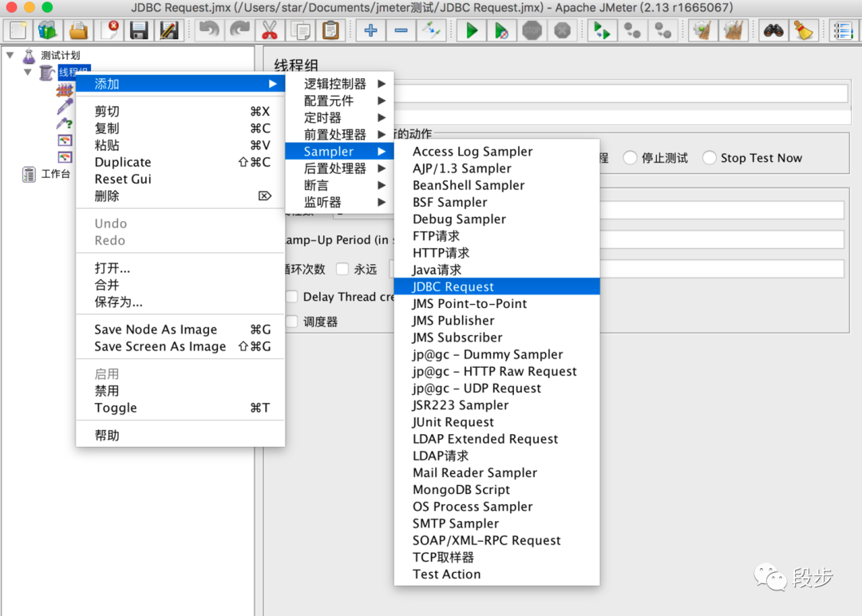The height and width of the screenshot is (616, 862).
Task: Click the Redo arrow icon
Action: click(239, 30)
